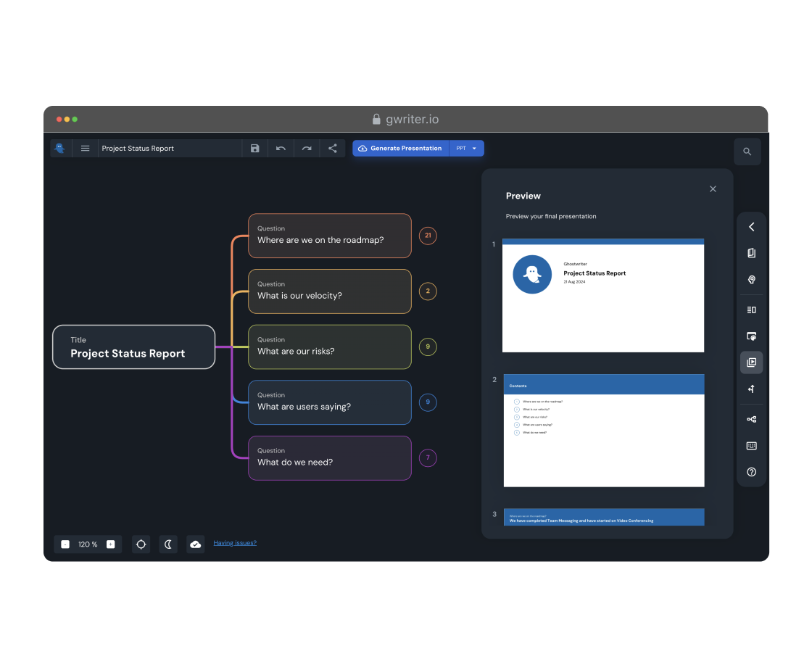The height and width of the screenshot is (667, 812).
Task: Center the mind map with the crosshair icon
Action: [x=141, y=544]
